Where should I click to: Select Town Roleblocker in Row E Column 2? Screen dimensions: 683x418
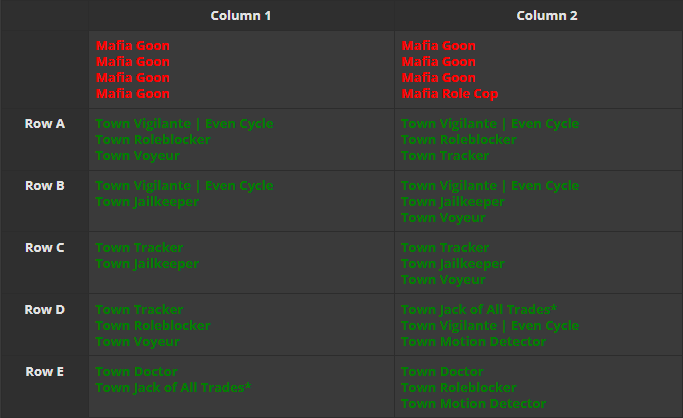coord(459,388)
